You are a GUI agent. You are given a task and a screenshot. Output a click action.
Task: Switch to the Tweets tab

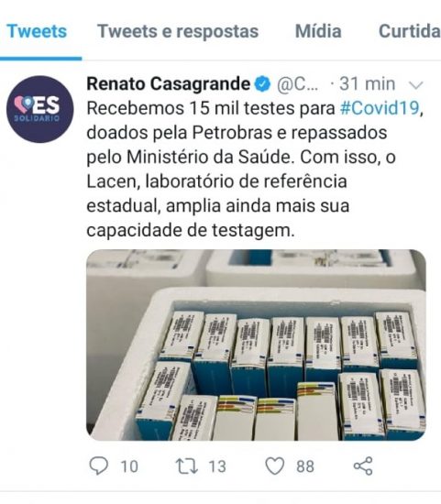click(x=37, y=31)
